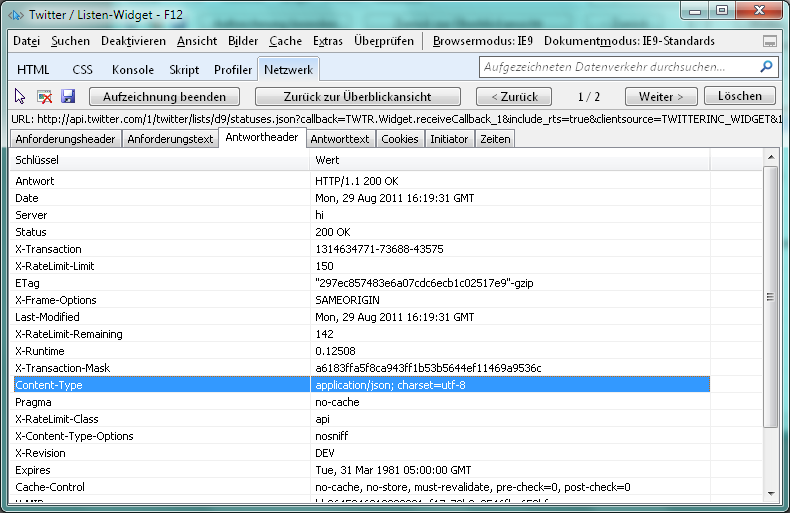The width and height of the screenshot is (790, 513).
Task: Click the F12 developer tools title icon
Action: coord(16,15)
